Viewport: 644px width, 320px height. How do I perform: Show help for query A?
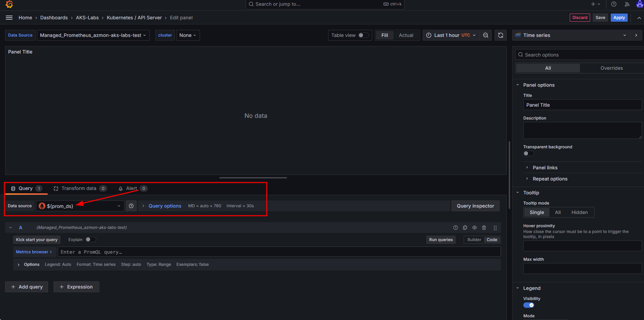pyautogui.click(x=456, y=228)
